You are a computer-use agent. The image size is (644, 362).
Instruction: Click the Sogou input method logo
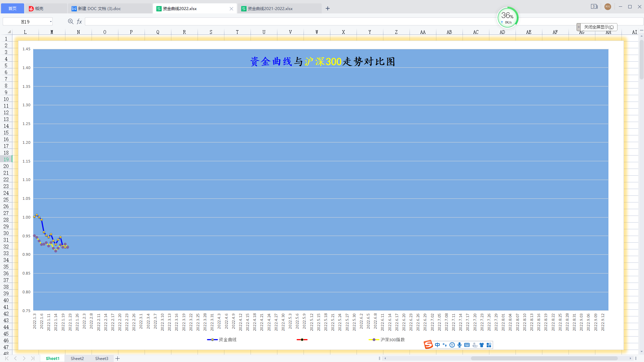428,345
